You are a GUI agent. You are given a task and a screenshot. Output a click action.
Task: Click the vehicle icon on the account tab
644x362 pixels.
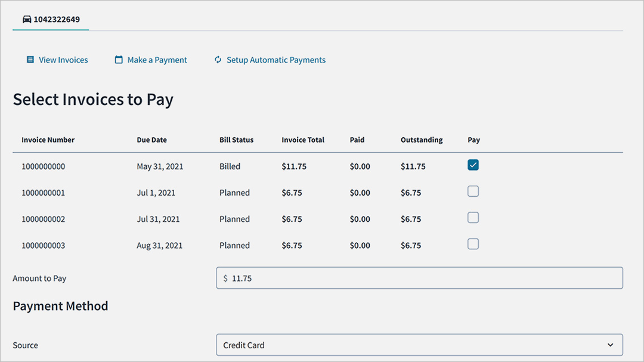point(26,18)
